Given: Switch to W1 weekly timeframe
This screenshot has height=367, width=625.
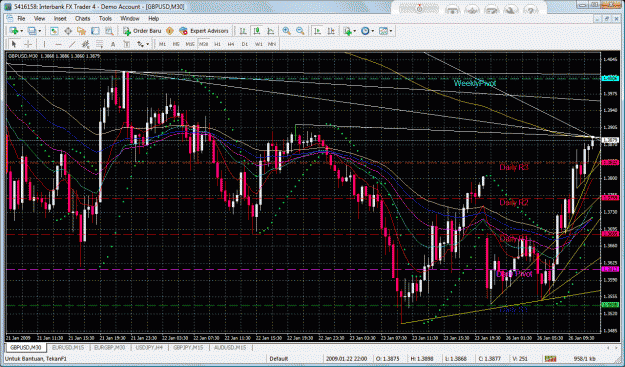Looking at the screenshot, I should click(x=259, y=44).
